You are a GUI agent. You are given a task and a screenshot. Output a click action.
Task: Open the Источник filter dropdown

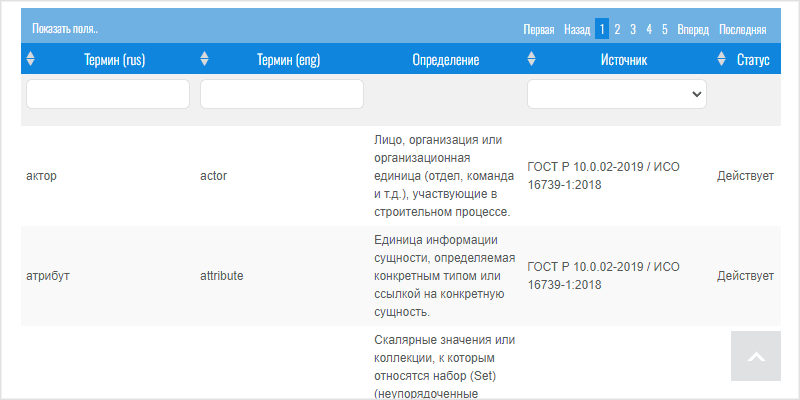point(617,94)
